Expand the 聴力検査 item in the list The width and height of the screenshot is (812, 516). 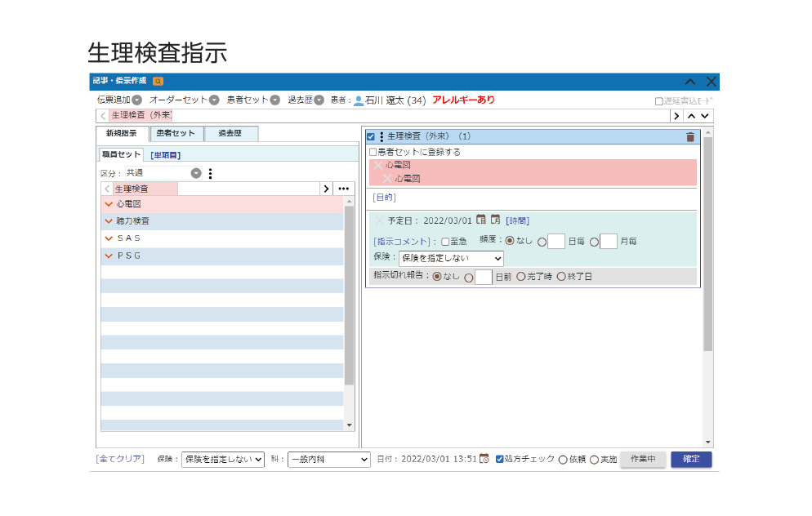click(x=109, y=221)
